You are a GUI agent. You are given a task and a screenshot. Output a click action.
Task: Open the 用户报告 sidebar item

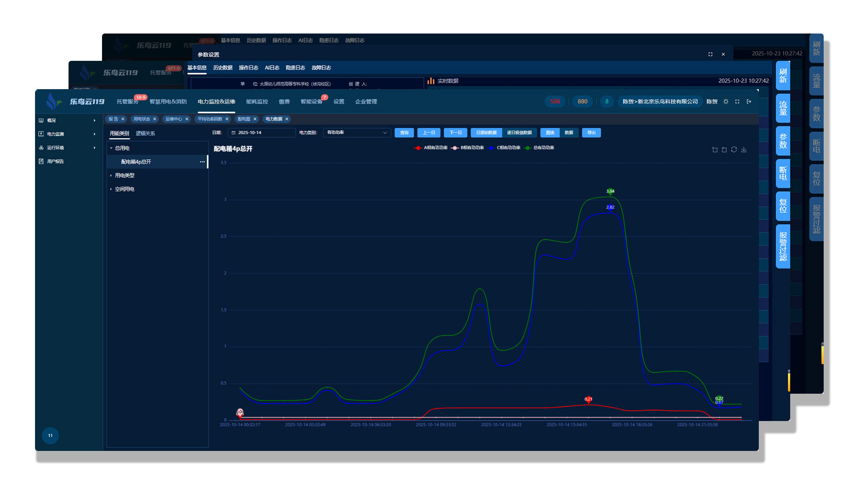click(x=56, y=161)
